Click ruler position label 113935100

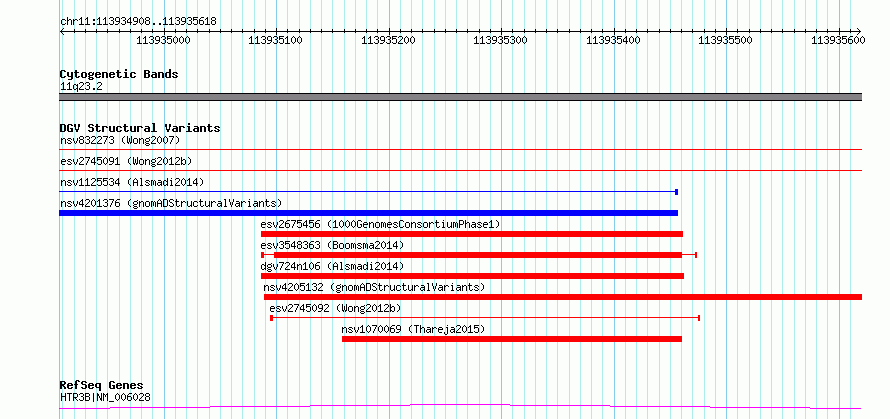276,40
